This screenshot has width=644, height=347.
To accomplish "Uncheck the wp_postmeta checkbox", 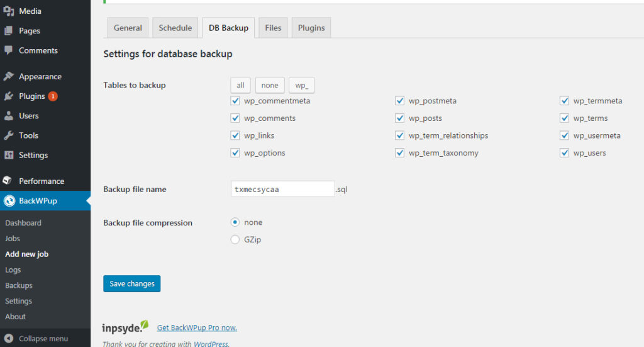I will coord(399,101).
